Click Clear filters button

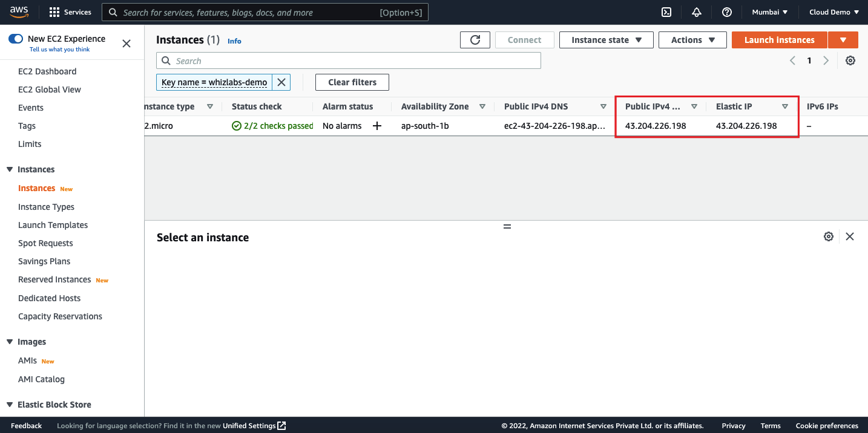tap(352, 82)
